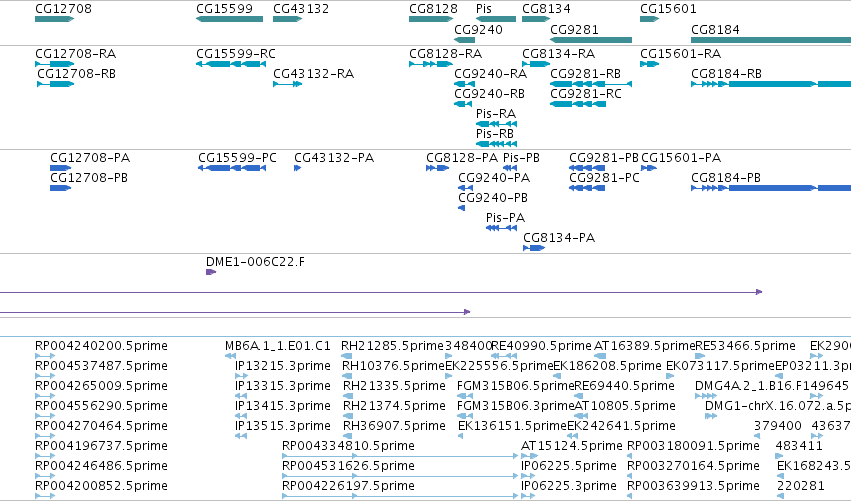Click protein CG8128-PA

437,168
